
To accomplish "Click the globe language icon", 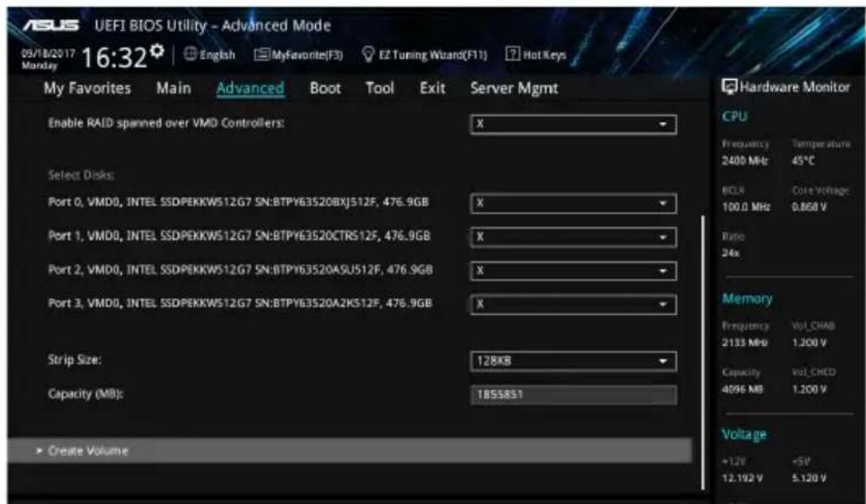I will (190, 55).
